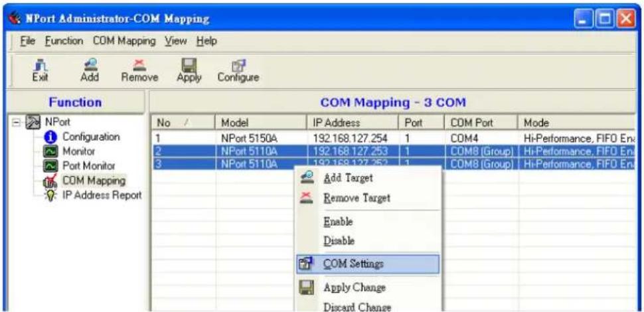Select Disable in the context menu
This screenshot has height=312, width=644.
click(369, 240)
